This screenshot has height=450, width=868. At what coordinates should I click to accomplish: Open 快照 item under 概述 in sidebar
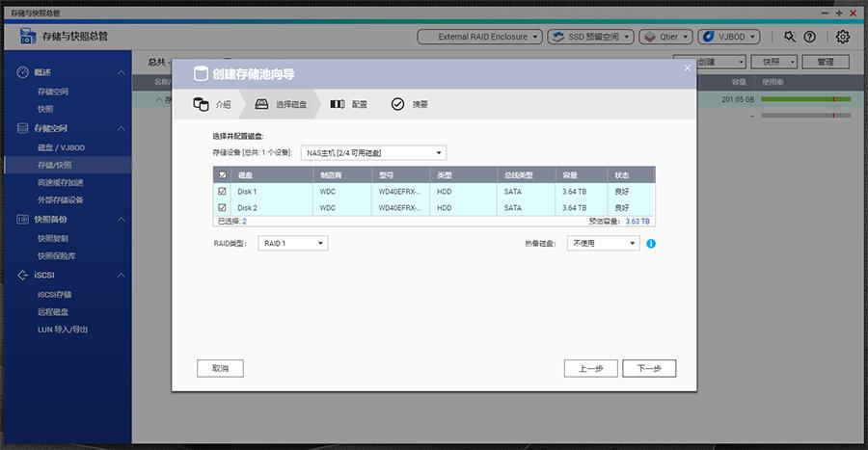[45, 109]
